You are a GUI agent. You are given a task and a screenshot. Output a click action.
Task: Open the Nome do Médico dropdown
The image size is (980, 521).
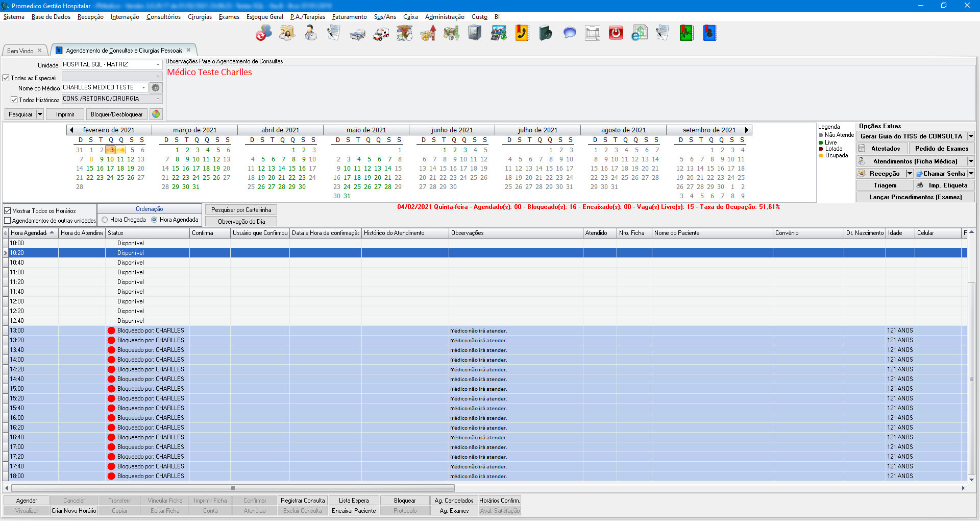[x=143, y=88]
